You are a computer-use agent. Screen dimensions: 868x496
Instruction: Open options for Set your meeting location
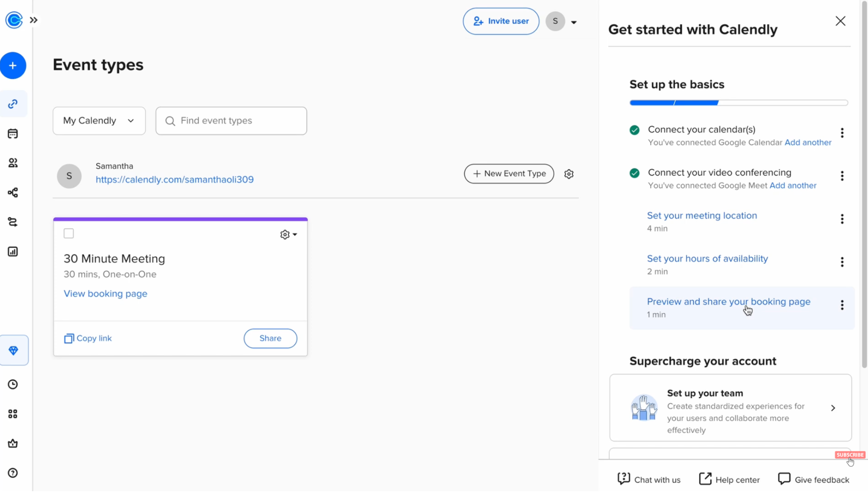(x=842, y=219)
